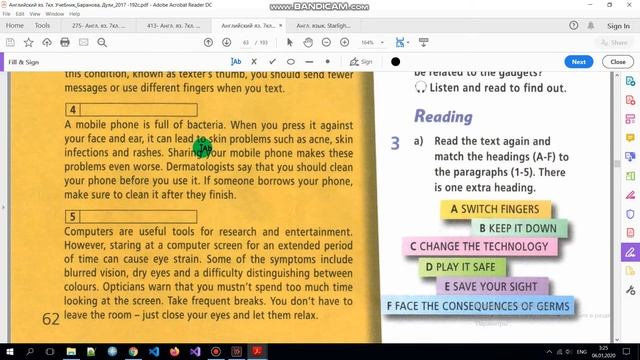Go to previous page arrow

click(x=208, y=42)
